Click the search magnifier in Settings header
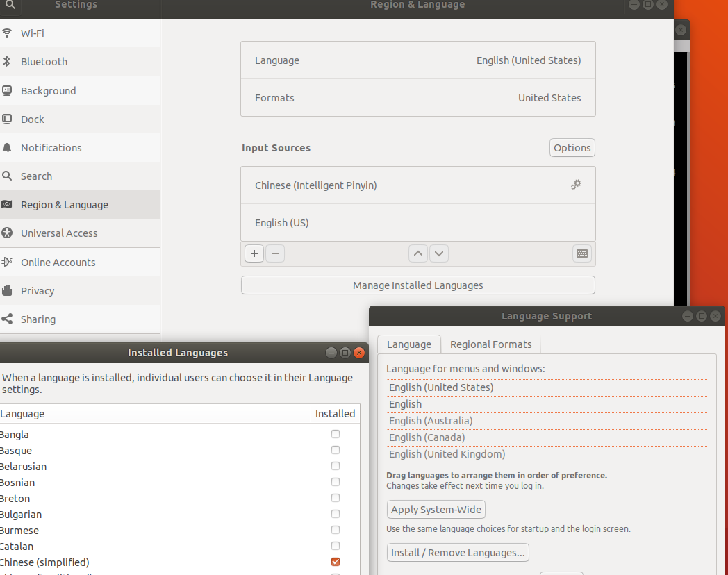Viewport: 728px width, 575px height. click(x=10, y=5)
